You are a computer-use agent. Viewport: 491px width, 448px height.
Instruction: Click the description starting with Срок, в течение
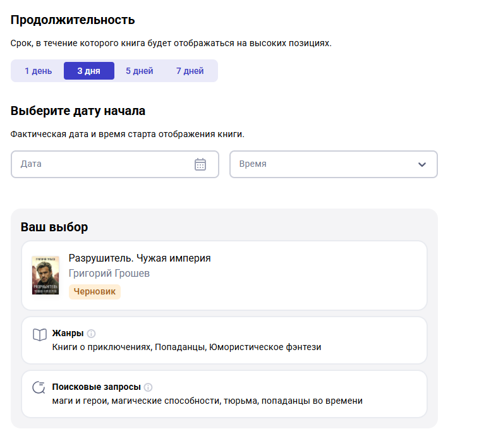tap(171, 43)
